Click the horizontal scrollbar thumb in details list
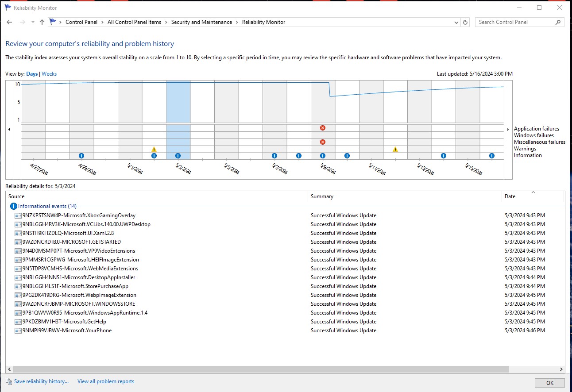Screen dimensions: 572x392 tap(261, 369)
